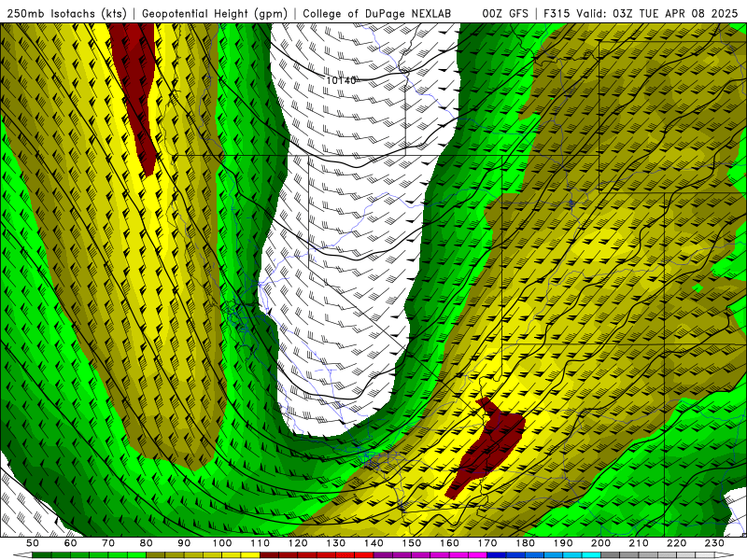The height and width of the screenshot is (560, 747).
Task: Click the "210" value on the color scale
Action: pos(639,543)
